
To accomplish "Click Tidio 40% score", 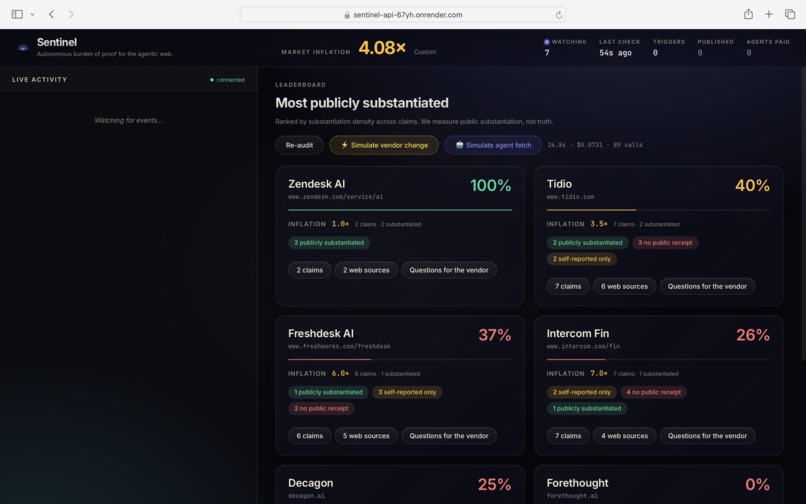I will [753, 186].
